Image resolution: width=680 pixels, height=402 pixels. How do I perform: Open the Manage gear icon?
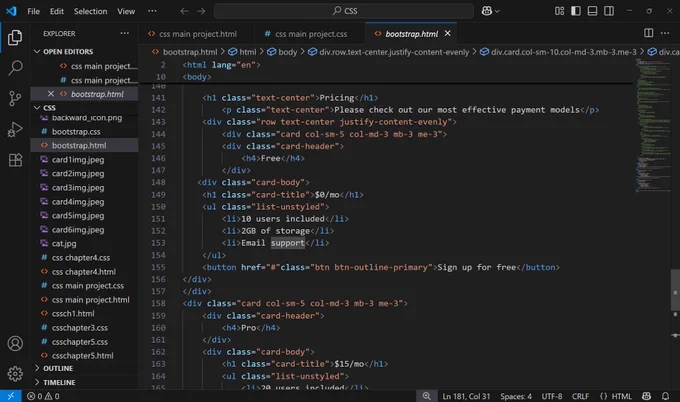(x=15, y=373)
